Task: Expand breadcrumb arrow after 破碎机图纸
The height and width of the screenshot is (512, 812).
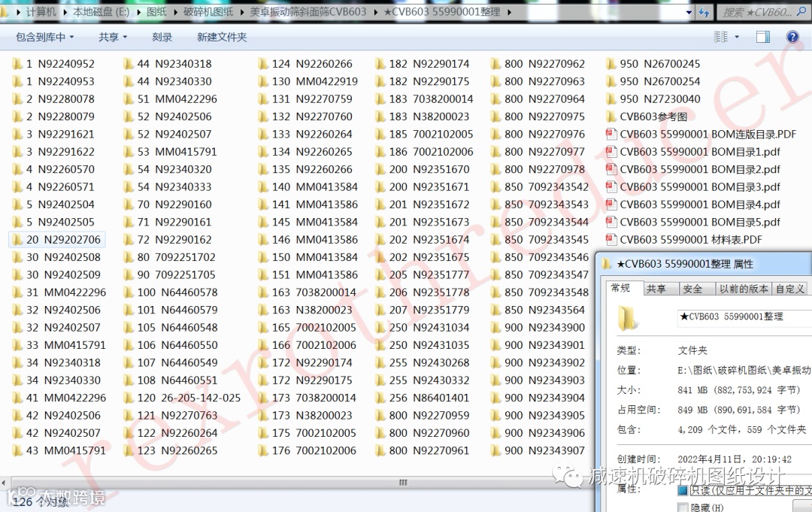Action: pos(242,12)
